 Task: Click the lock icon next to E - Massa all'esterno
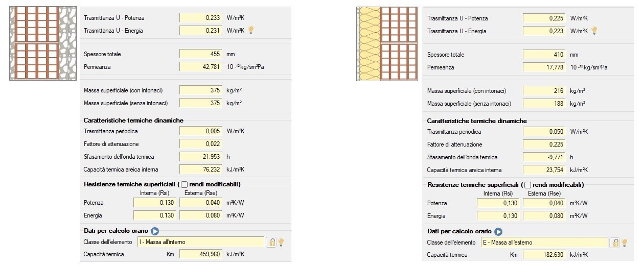tap(615, 242)
